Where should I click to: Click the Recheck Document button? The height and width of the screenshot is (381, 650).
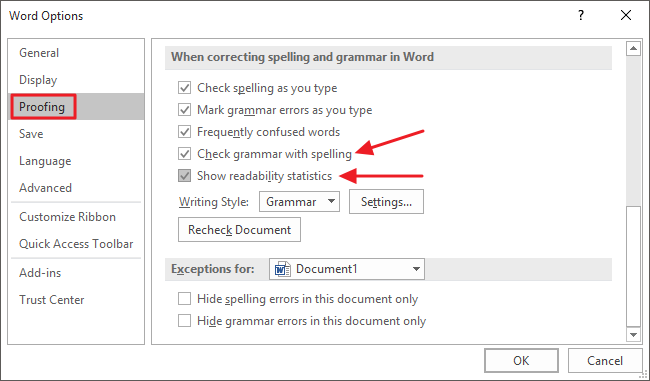tap(240, 230)
